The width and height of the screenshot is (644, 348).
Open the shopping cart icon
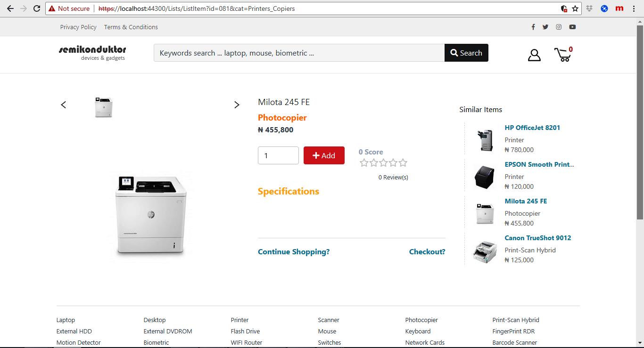(562, 55)
